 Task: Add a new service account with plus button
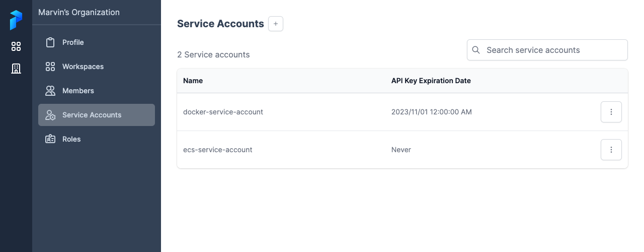tap(276, 24)
